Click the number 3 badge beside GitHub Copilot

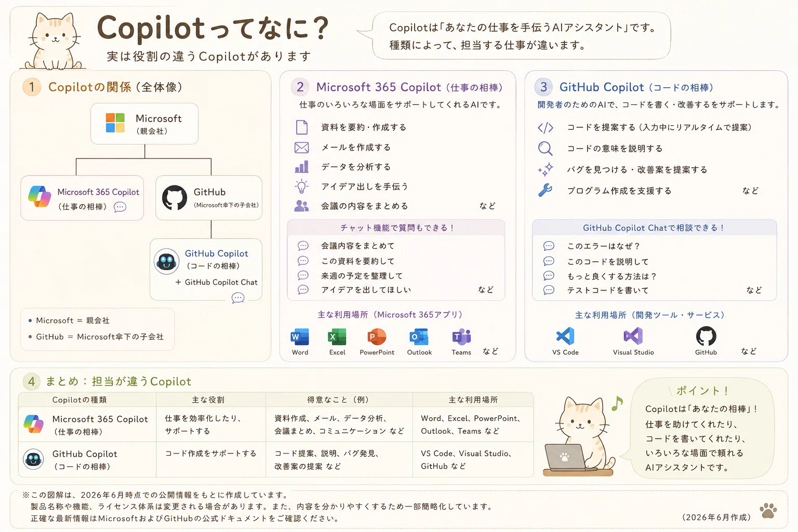click(543, 87)
